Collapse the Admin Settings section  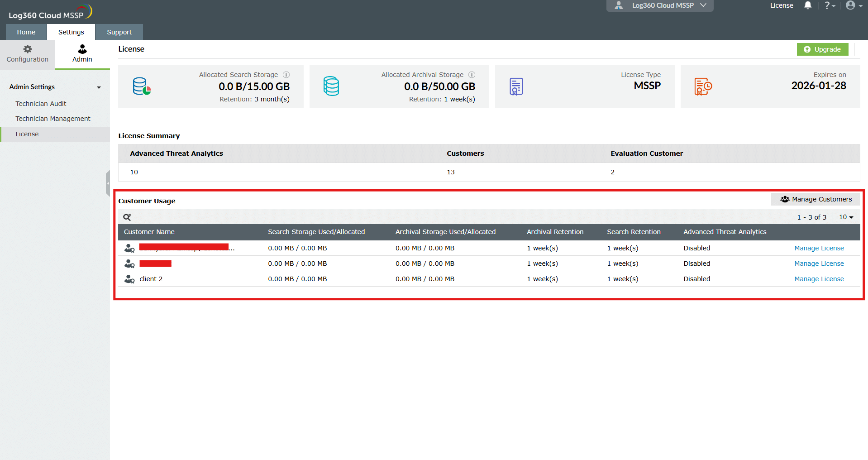pyautogui.click(x=99, y=87)
